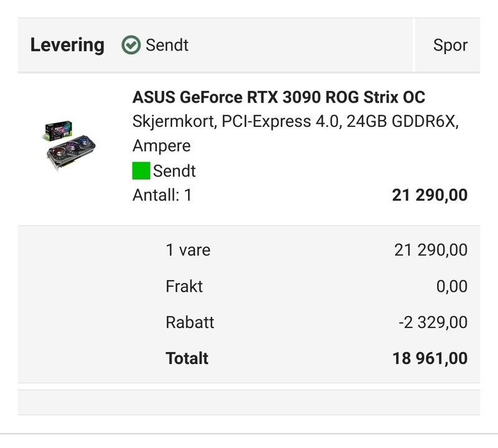Click the Antall: 1 quantity text
The height and width of the screenshot is (448, 498).
[x=162, y=195]
